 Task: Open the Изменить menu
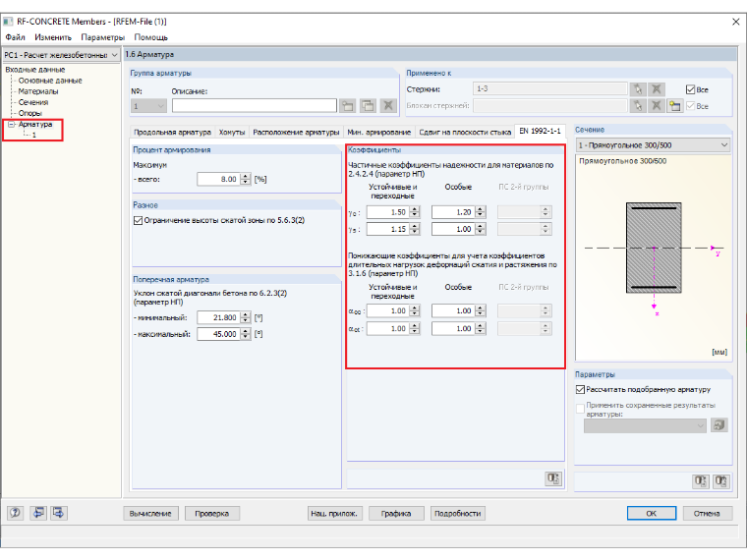53,37
